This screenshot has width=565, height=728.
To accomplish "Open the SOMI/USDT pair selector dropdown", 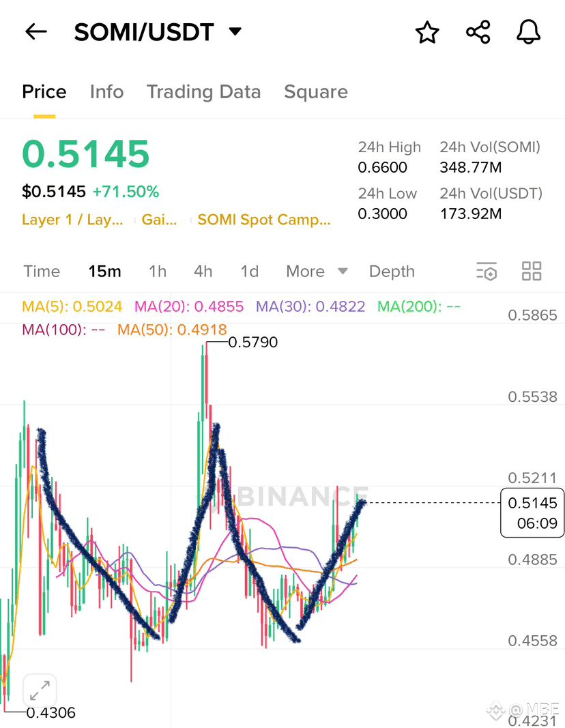I will (x=235, y=31).
